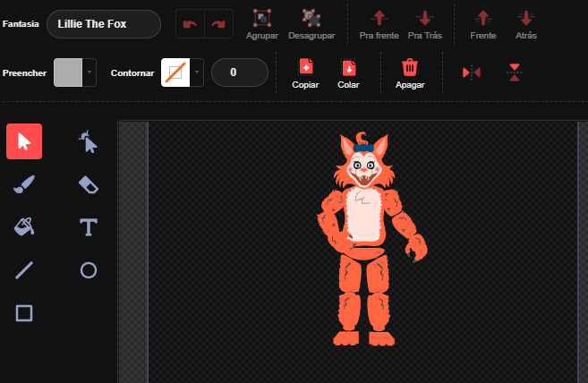Redo the last action
The image size is (588, 383).
click(218, 24)
